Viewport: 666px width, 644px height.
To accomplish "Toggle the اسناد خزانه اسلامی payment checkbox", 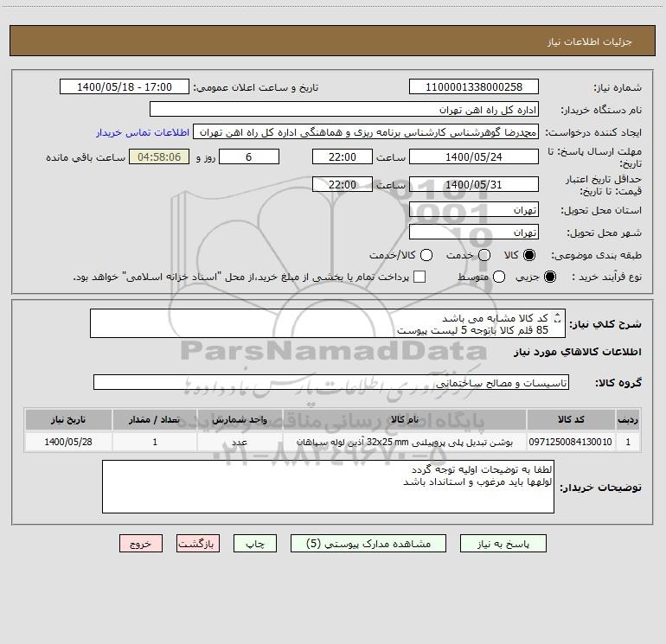I will [x=419, y=277].
